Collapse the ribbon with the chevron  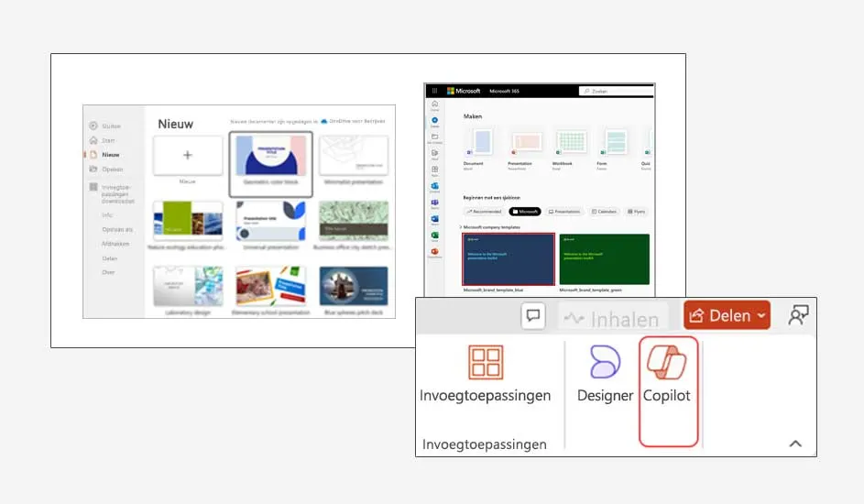pyautogui.click(x=795, y=444)
